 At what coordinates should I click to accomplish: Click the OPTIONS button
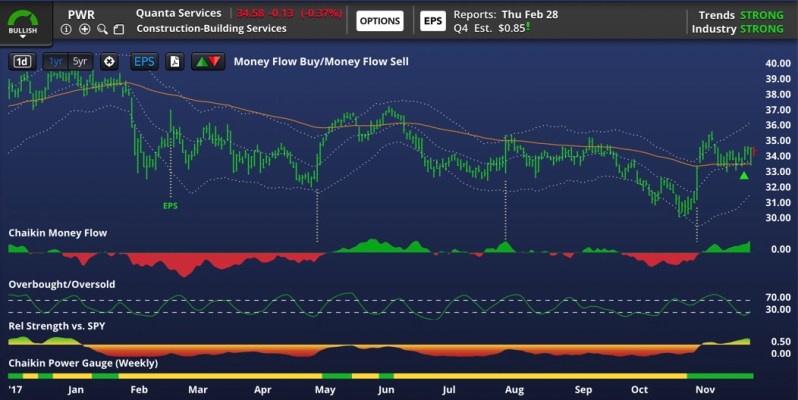click(379, 21)
